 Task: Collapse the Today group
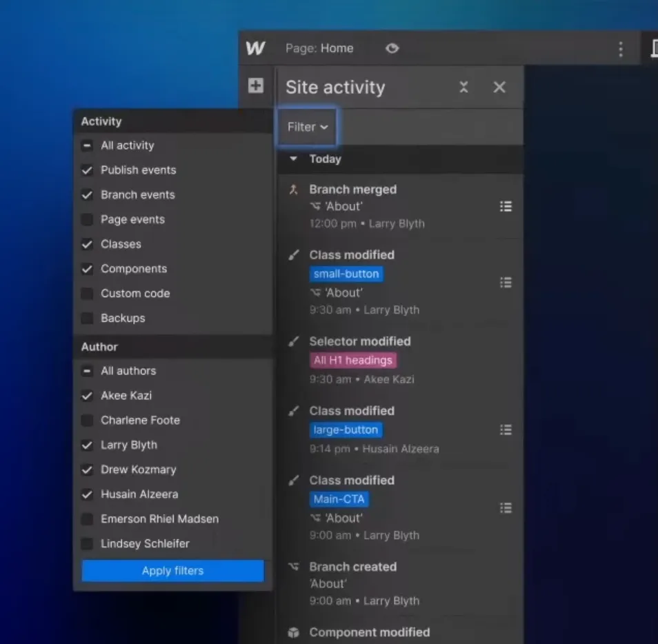pyautogui.click(x=293, y=159)
